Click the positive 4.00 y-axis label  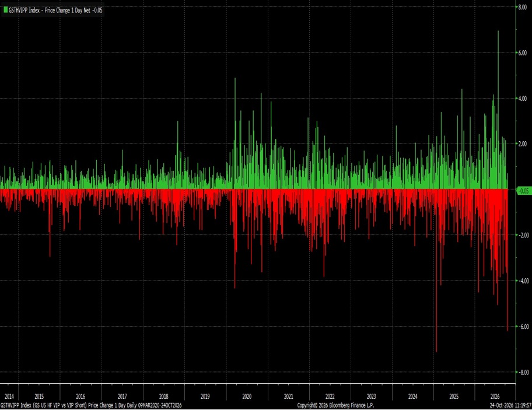click(522, 99)
